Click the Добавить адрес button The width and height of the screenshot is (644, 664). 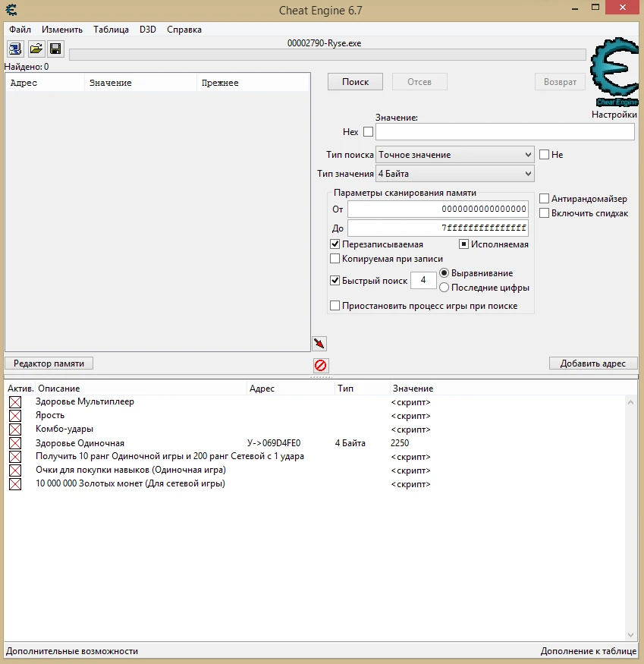click(593, 363)
